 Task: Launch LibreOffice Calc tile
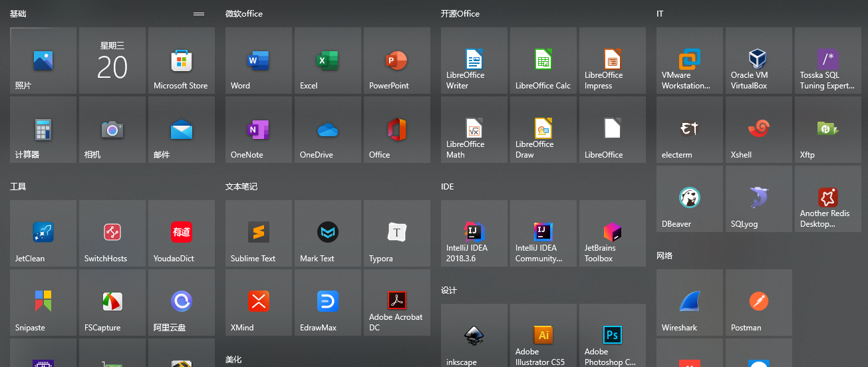543,61
